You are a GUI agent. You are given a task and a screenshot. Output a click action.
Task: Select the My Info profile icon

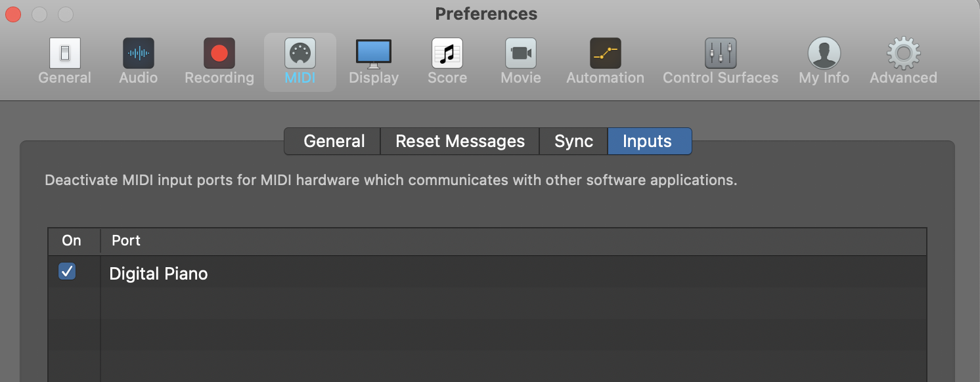pos(824,53)
